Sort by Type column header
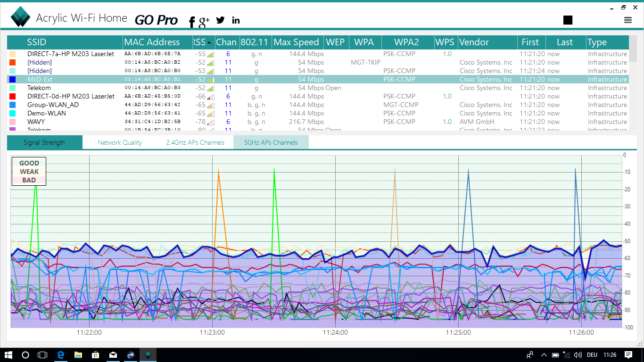Viewport: 644px width, 362px height. [608, 42]
